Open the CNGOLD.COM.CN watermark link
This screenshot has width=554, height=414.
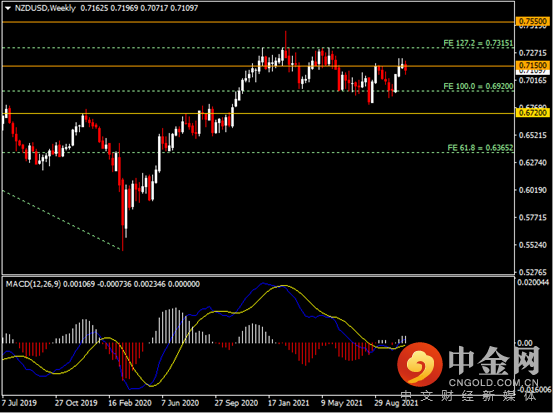click(x=494, y=383)
